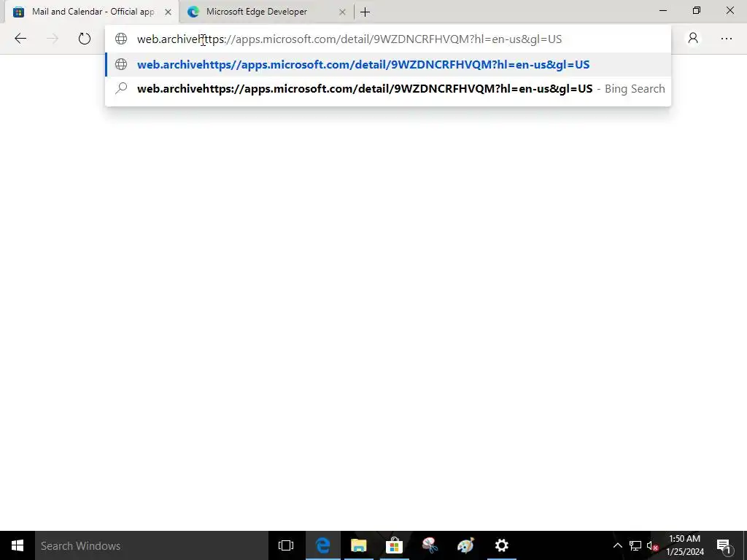The image size is (747, 560).
Task: Open Task View on the taskbar
Action: [x=286, y=545]
